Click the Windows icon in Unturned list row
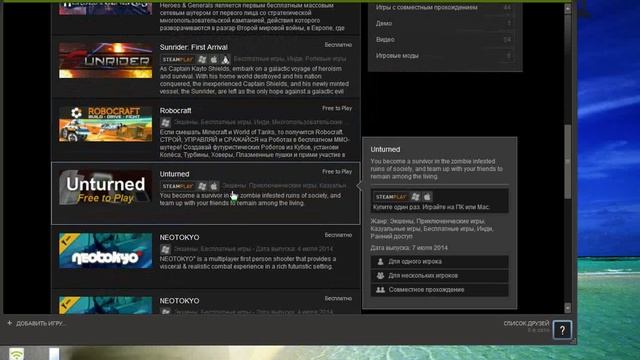The height and width of the screenshot is (360, 640). [202, 186]
